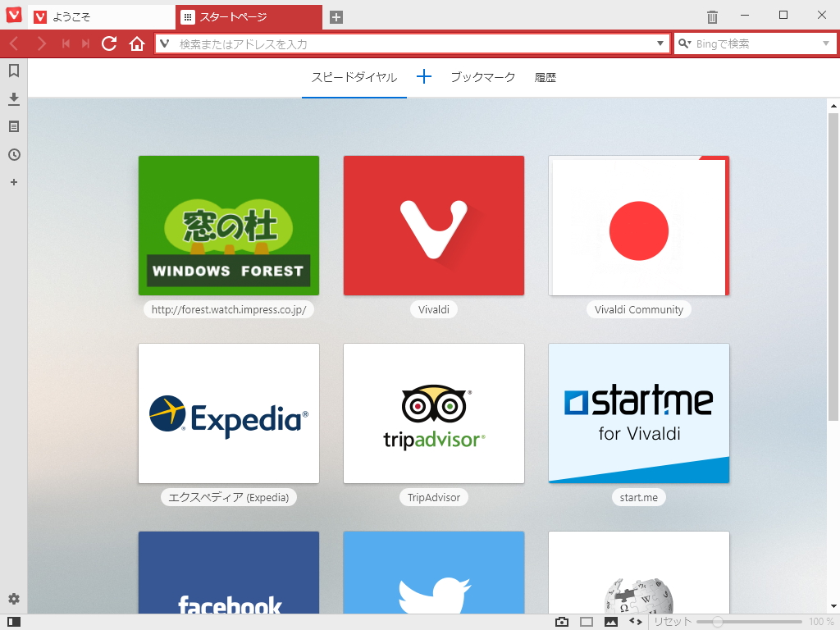Expand the address bar dropdown arrow
The width and height of the screenshot is (840, 630).
tap(660, 43)
